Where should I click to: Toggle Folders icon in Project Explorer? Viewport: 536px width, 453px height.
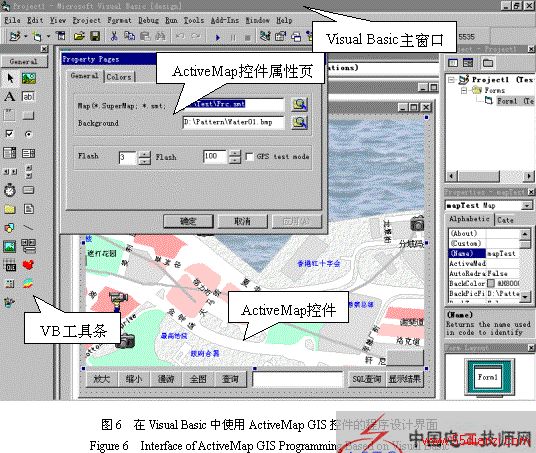(488, 63)
